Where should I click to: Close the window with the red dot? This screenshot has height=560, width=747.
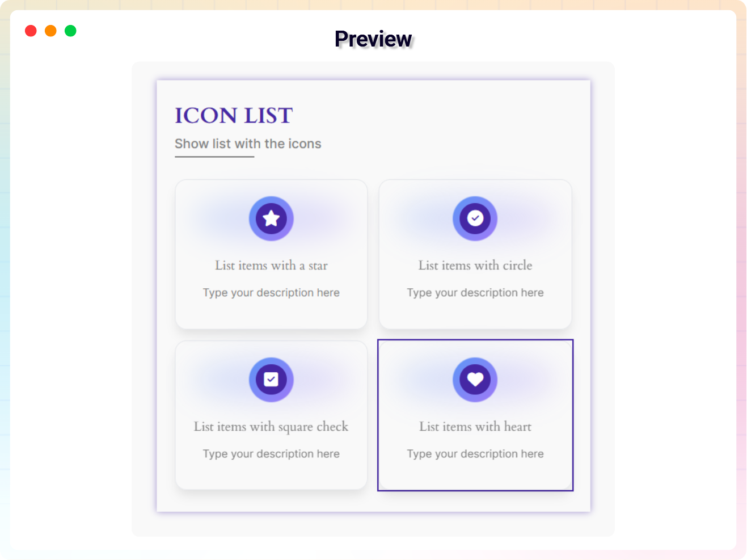(31, 31)
